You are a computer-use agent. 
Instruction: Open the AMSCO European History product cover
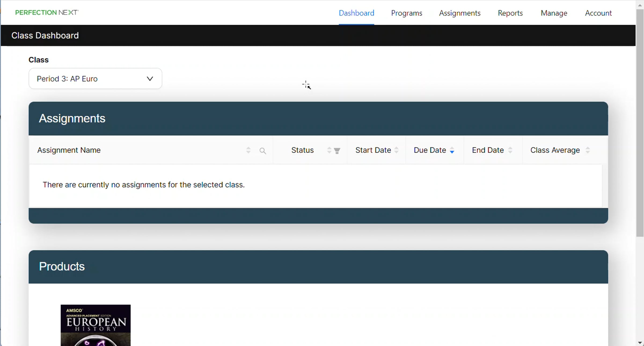pos(96,325)
